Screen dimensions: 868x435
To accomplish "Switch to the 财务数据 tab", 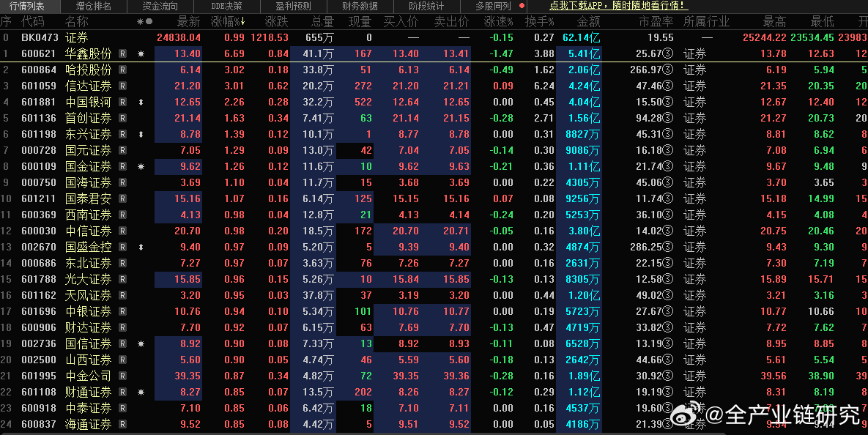I will 360,6.
